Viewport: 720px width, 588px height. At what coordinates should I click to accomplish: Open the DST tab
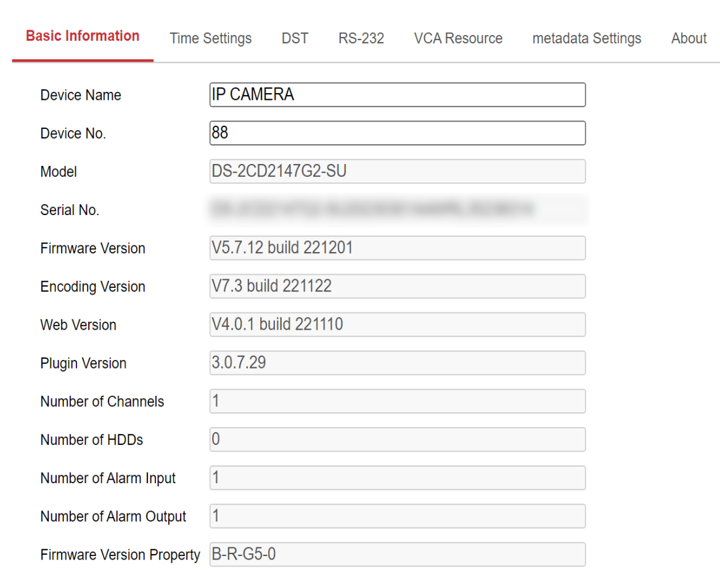pyautogui.click(x=295, y=38)
